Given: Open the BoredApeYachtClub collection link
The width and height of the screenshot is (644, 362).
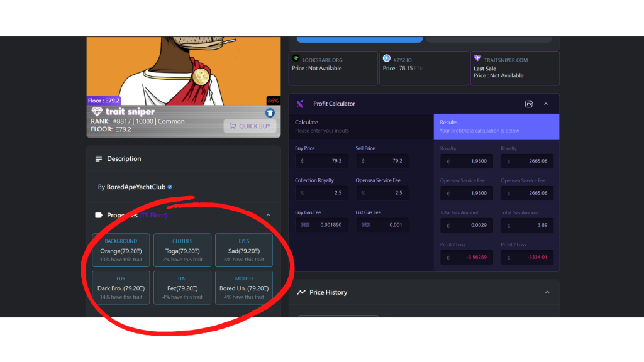Looking at the screenshot, I should coord(136,187).
